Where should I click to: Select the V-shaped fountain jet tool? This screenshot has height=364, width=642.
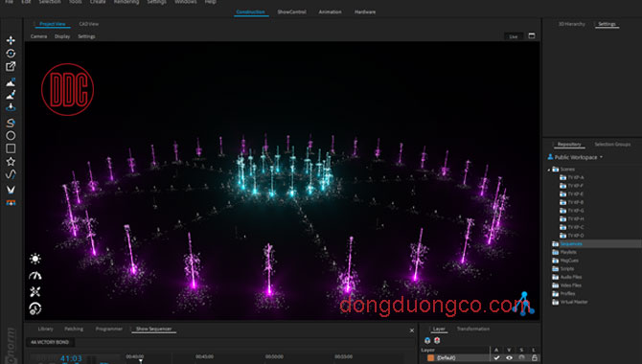click(11, 190)
